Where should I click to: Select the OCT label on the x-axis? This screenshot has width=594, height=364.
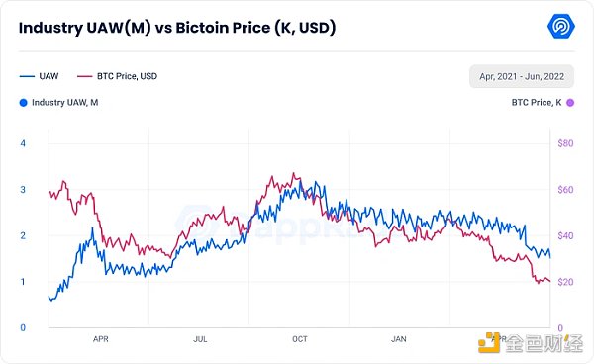[300, 339]
